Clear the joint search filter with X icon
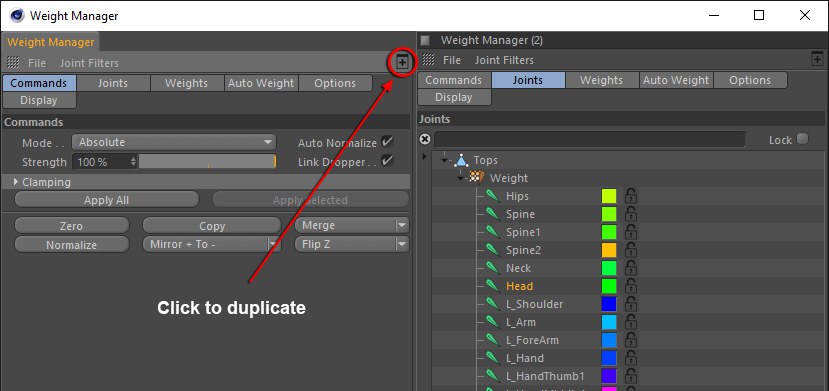This screenshot has width=829, height=391. click(x=425, y=139)
